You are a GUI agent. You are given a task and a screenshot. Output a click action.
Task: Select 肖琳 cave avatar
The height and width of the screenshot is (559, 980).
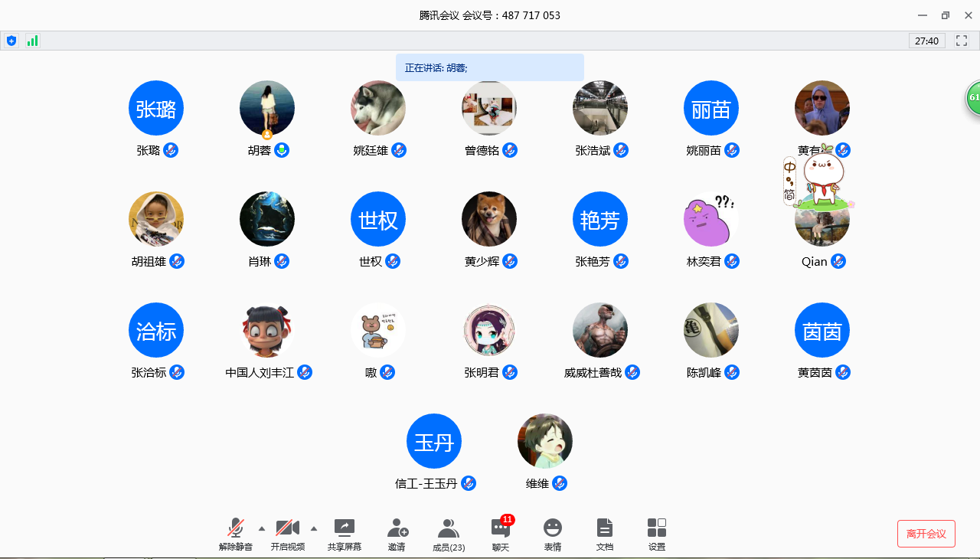click(267, 219)
